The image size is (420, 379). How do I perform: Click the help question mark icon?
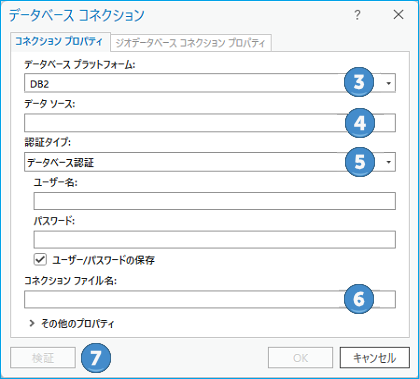[357, 15]
